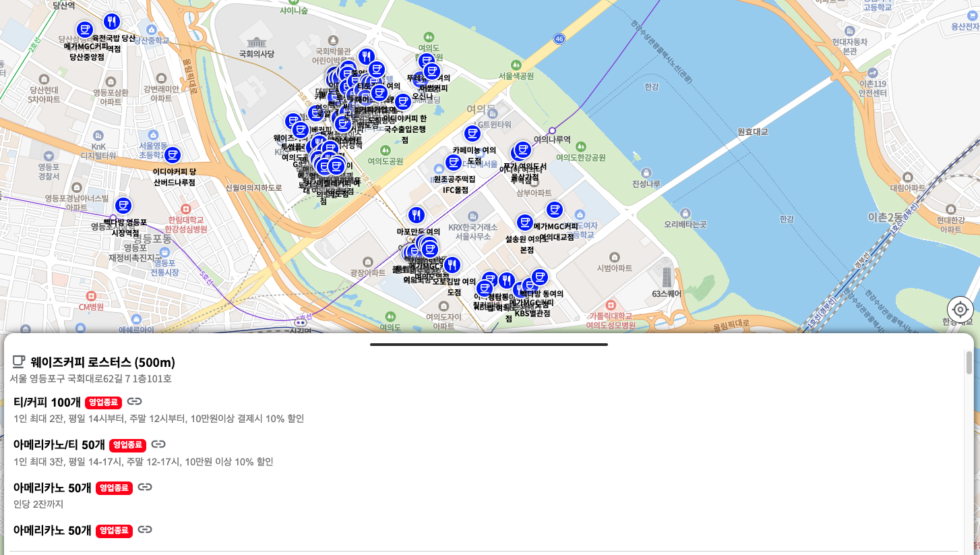The height and width of the screenshot is (555, 980).
Task: Select the 설송원 여의도본점 marker
Action: (x=525, y=222)
